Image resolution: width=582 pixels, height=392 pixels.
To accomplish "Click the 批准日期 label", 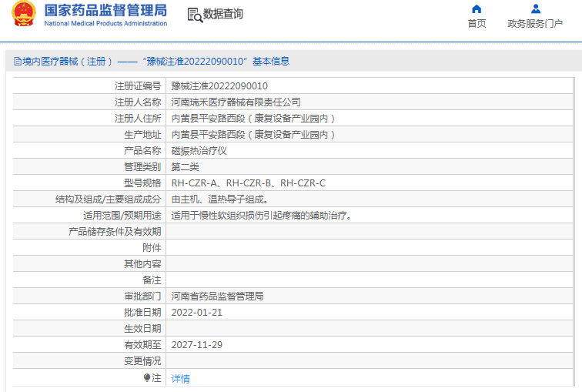I will tap(142, 313).
